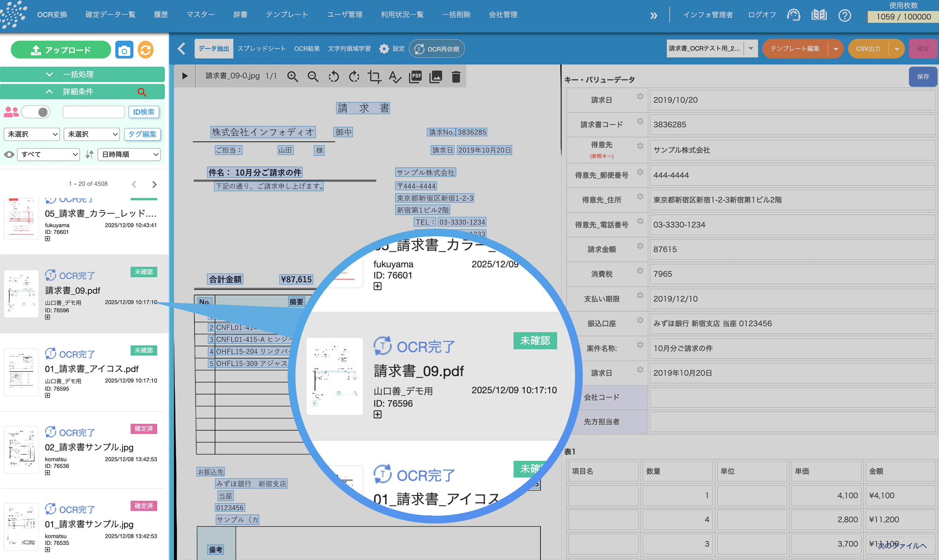This screenshot has width=939, height=560.
Task: Click the 保存 save button
Action: [x=923, y=77]
